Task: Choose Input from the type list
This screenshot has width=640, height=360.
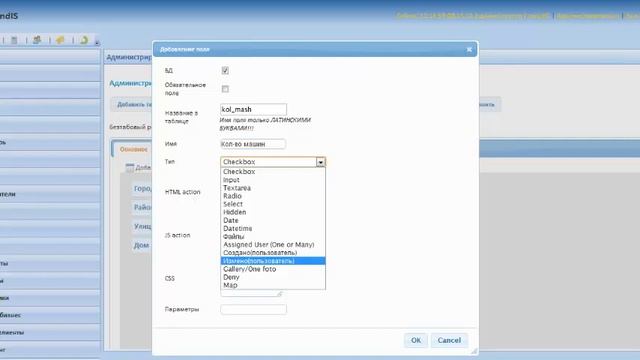Action: pyautogui.click(x=273, y=180)
